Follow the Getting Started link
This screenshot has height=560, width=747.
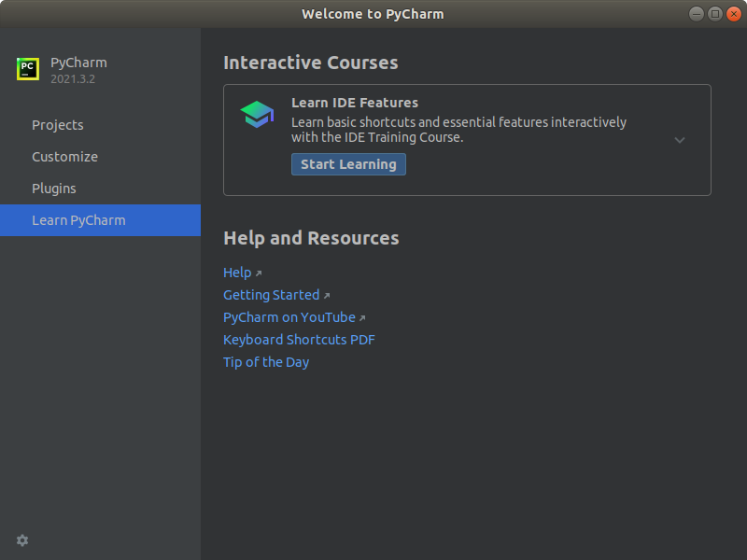coord(271,295)
